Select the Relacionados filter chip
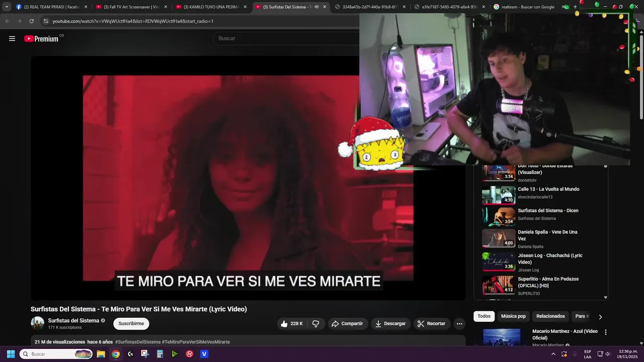 click(550, 316)
